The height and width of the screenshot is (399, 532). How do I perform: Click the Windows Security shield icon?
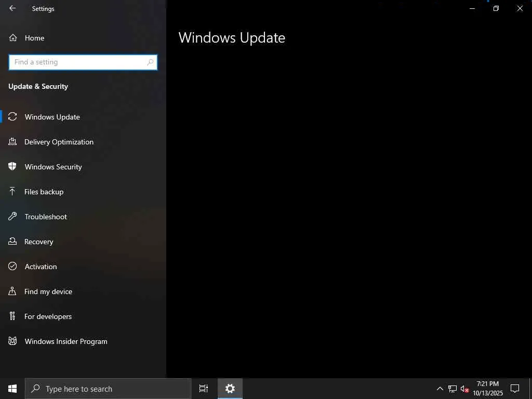(x=12, y=167)
